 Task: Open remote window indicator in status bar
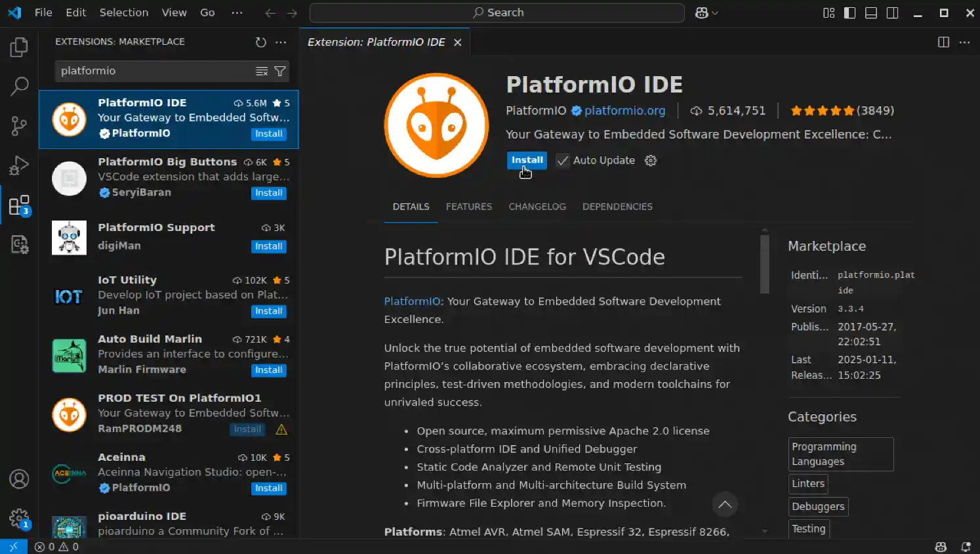click(x=13, y=547)
